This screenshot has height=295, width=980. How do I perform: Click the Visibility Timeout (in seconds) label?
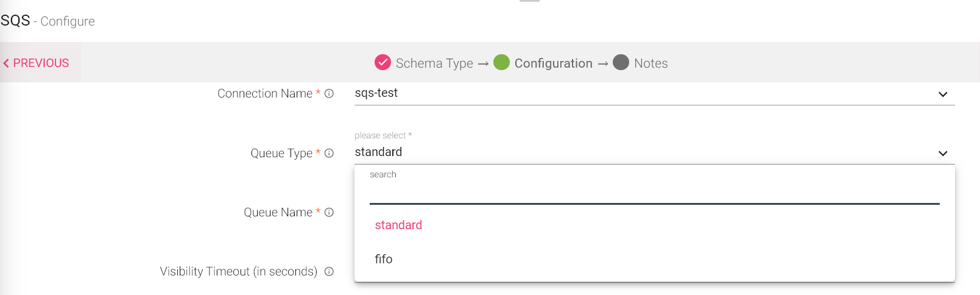239,272
